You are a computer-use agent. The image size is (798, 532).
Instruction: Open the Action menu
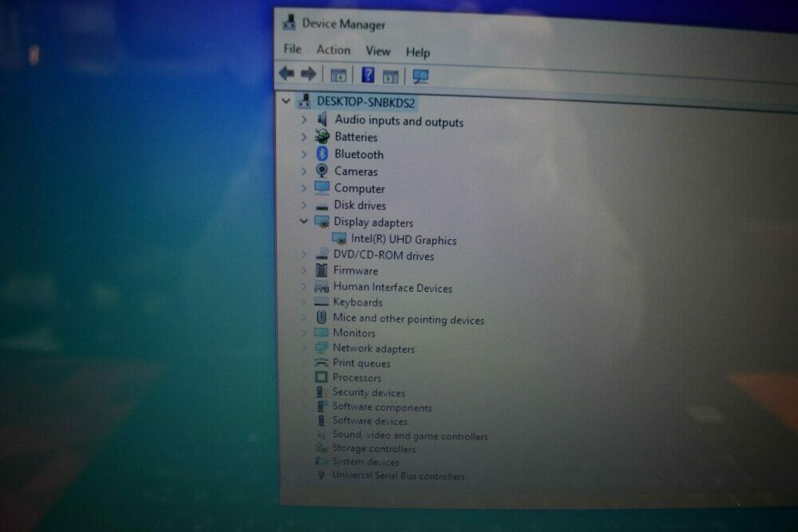point(334,49)
